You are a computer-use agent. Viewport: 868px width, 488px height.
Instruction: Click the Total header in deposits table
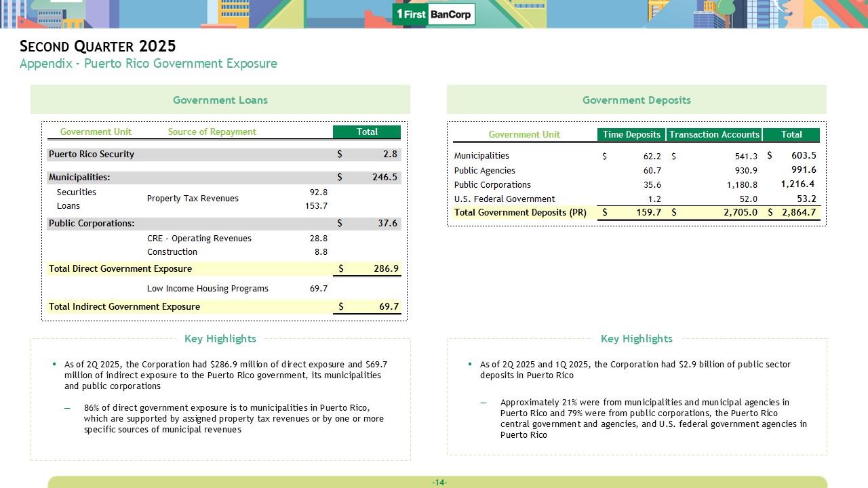(791, 134)
